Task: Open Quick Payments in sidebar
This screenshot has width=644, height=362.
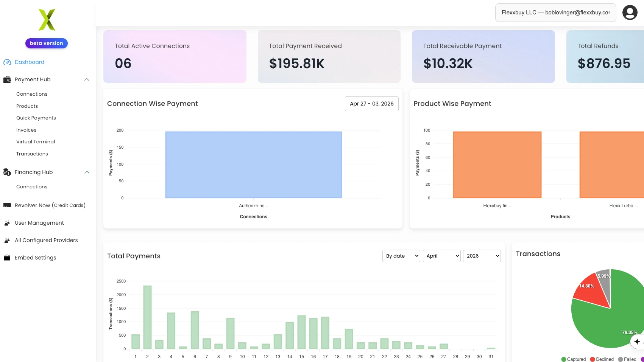Action: (36, 118)
